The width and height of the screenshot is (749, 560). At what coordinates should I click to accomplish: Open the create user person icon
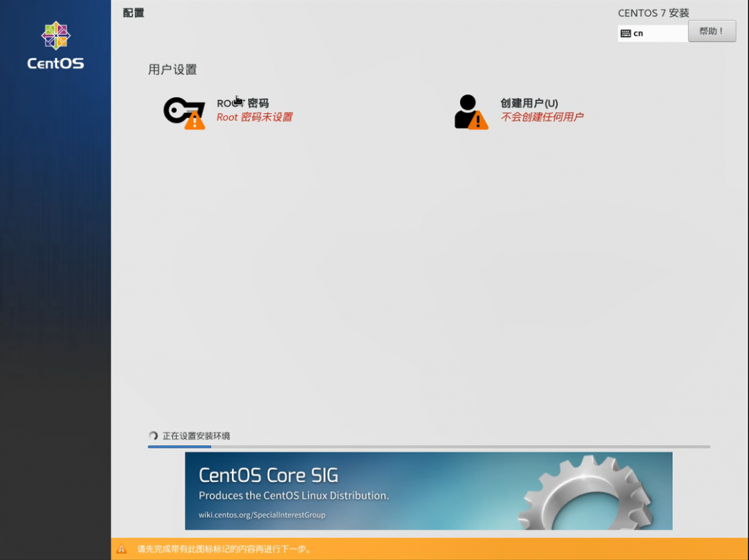pos(471,112)
